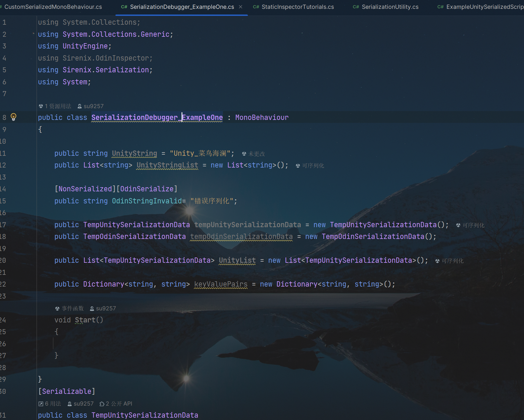Click the Unity icon beside "未更改" hint

pos(244,154)
